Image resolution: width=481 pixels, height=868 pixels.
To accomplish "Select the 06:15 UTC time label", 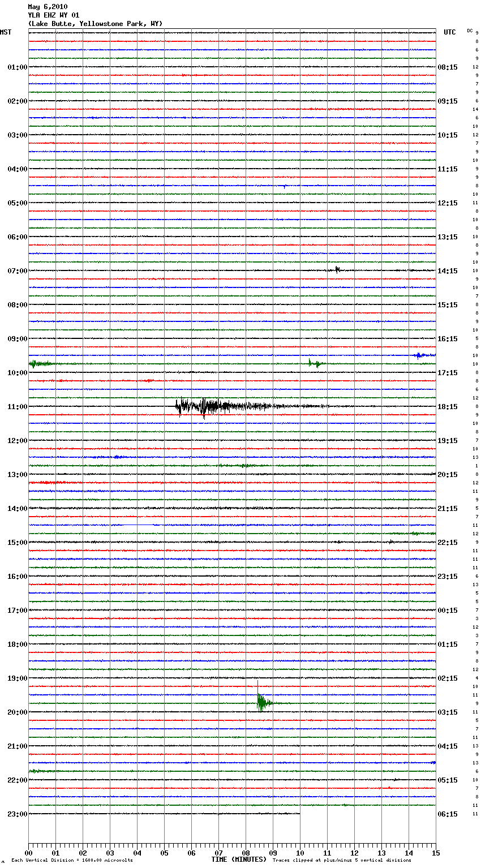I will pyautogui.click(x=448, y=814).
